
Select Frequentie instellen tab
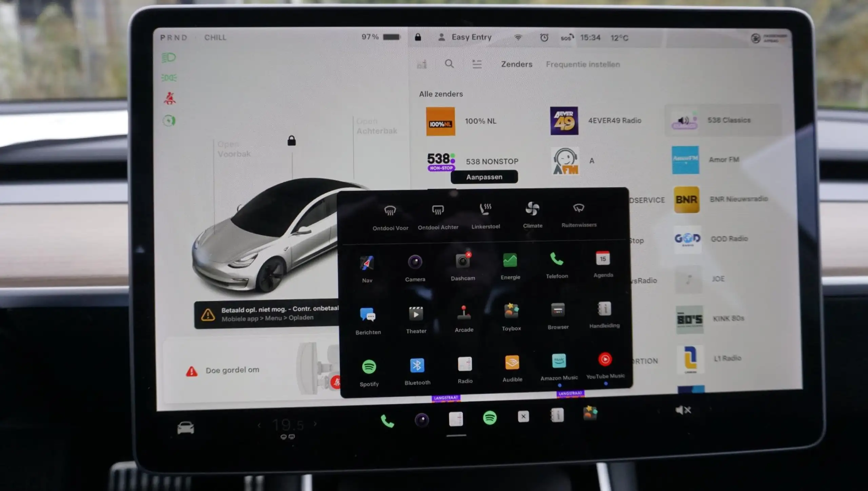coord(583,64)
